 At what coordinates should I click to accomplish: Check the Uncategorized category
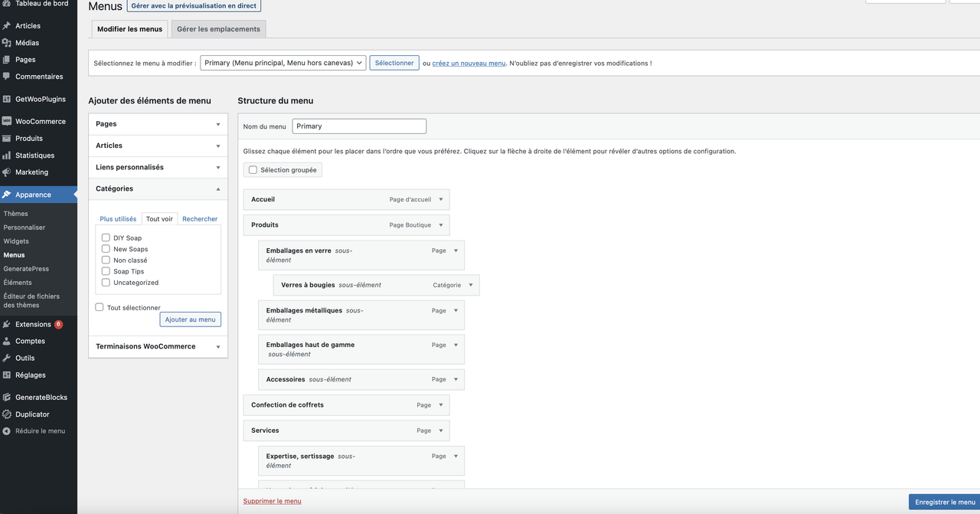[106, 282]
